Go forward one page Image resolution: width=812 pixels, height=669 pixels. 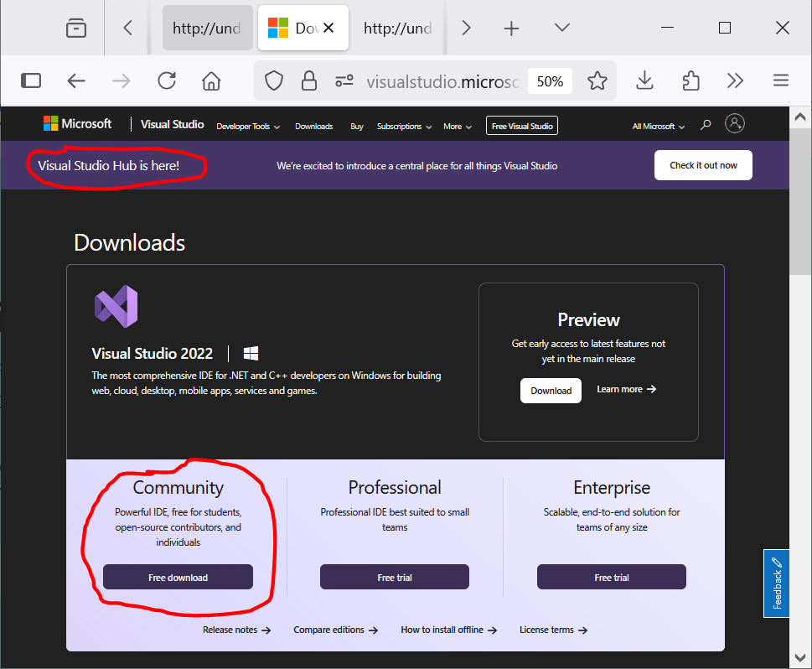point(122,80)
